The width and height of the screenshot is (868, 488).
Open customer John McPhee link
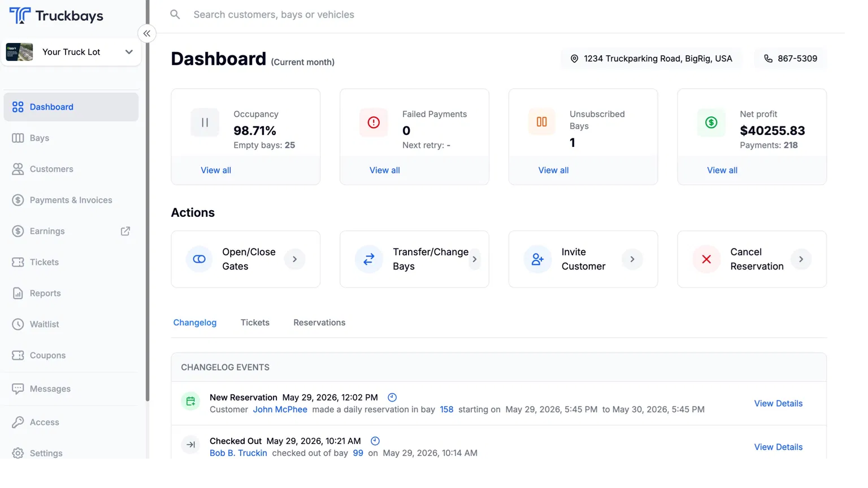(x=280, y=409)
